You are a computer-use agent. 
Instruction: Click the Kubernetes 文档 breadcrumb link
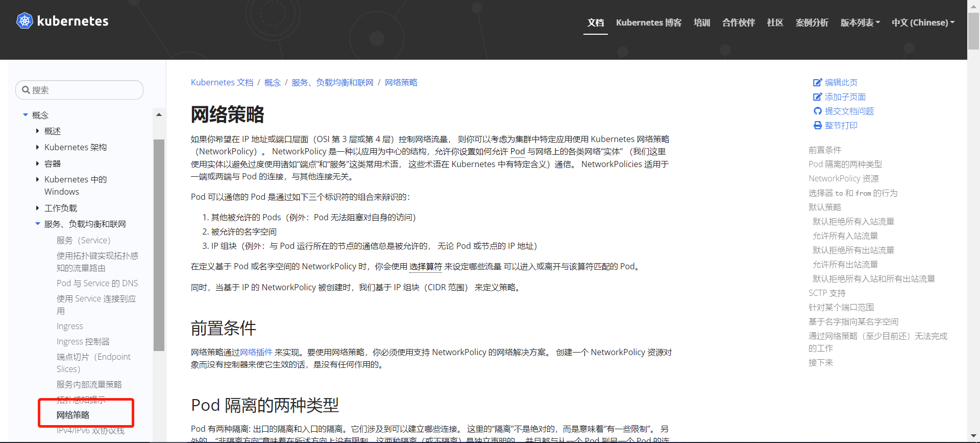pyautogui.click(x=222, y=82)
